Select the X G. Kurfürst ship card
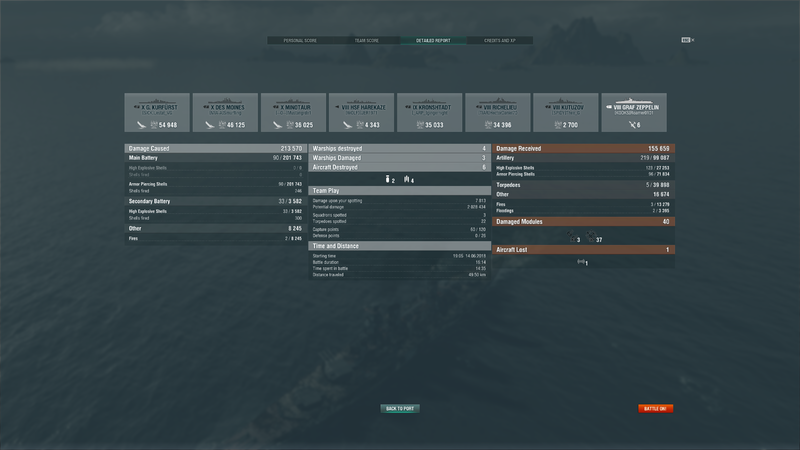 coord(157,112)
